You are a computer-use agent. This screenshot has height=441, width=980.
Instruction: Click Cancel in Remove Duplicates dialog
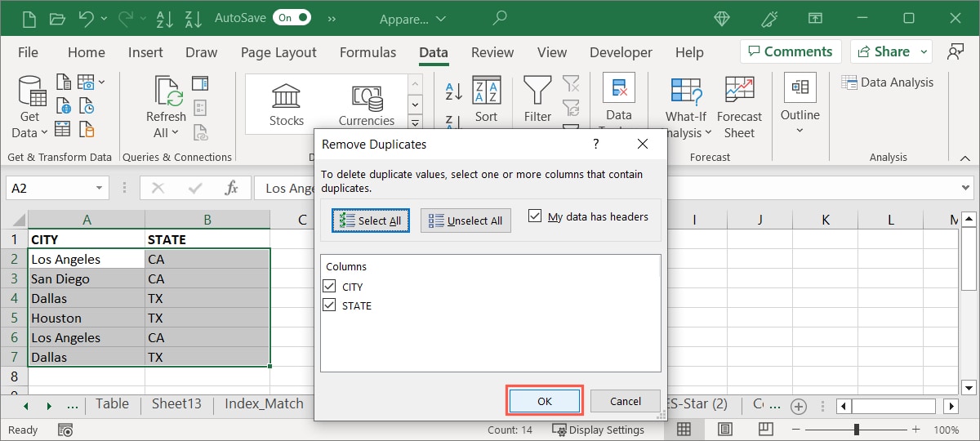coord(626,401)
